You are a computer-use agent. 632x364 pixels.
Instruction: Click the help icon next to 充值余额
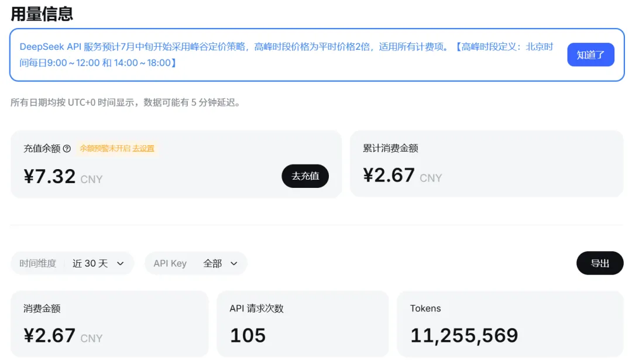(x=67, y=149)
